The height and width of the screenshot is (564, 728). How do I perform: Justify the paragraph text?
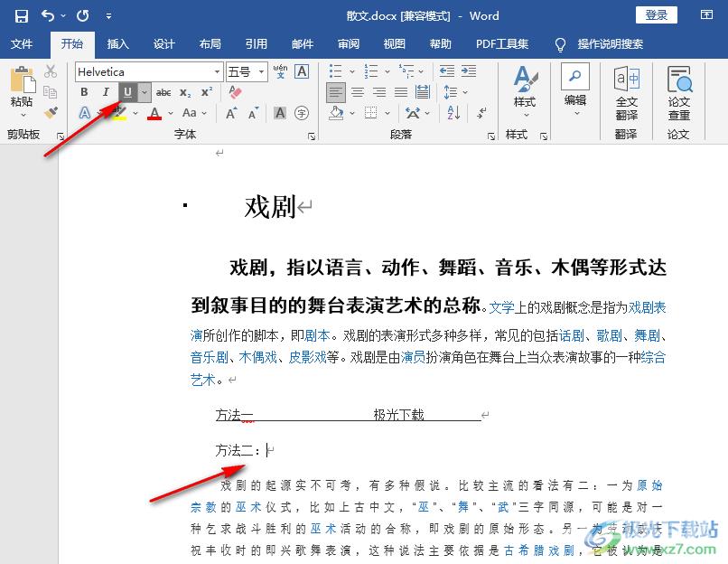(x=401, y=92)
